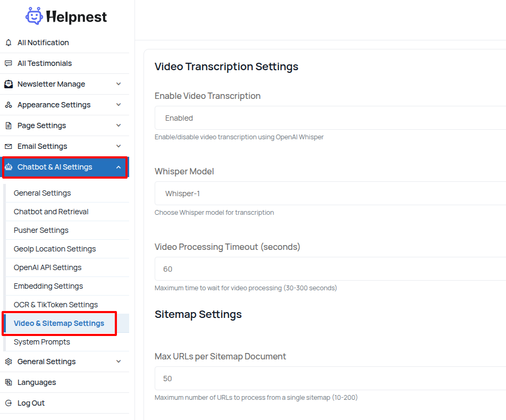Collapse the Chatbot & AI Settings chevron
This screenshot has width=506, height=420.
(119, 167)
